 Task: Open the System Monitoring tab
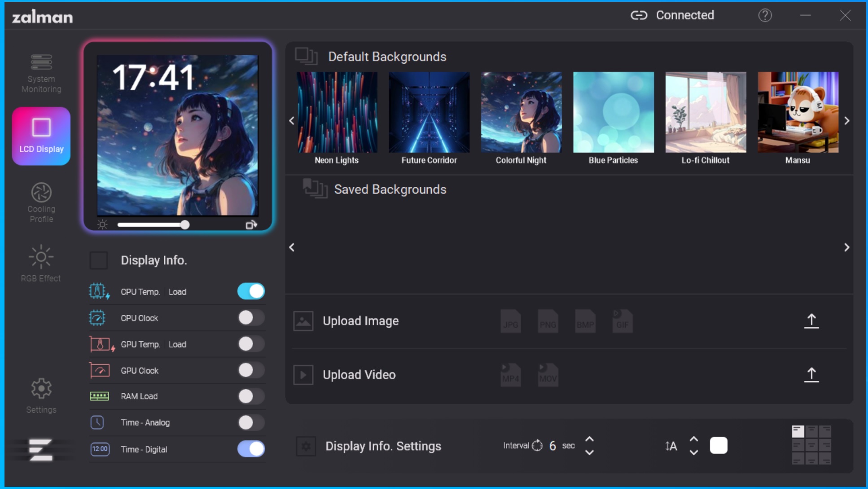(41, 73)
